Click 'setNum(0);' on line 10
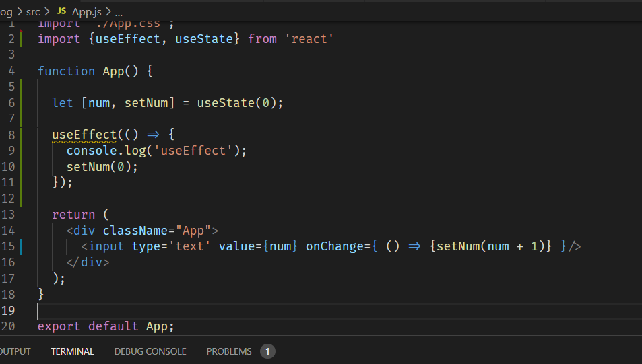642x364 pixels. 102,166
